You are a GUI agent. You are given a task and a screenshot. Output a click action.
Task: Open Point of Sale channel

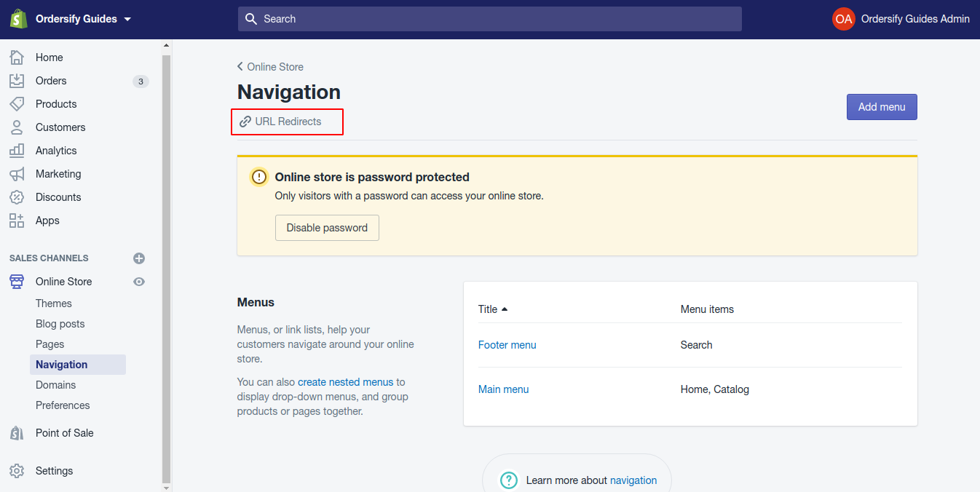pos(65,433)
